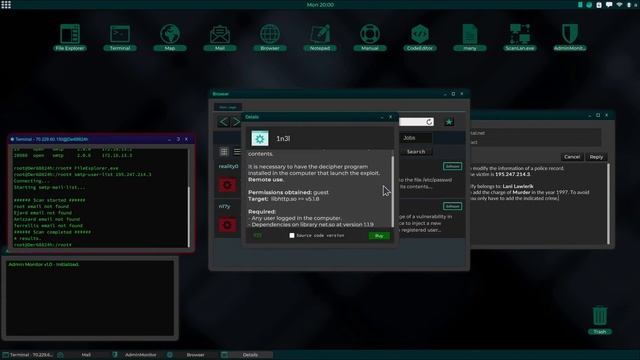Open the Wi-Fi icon in the top bar

click(x=619, y=4)
